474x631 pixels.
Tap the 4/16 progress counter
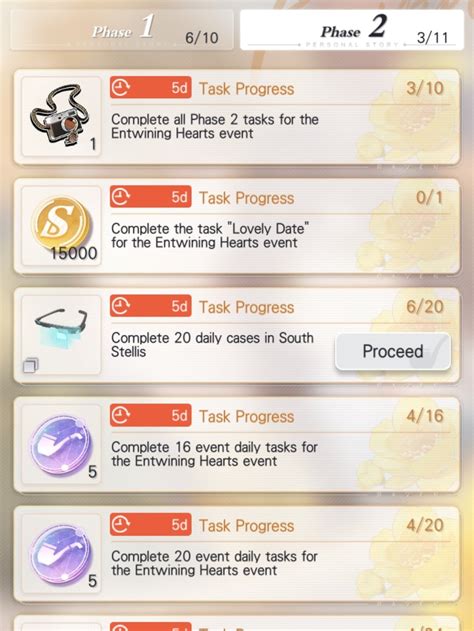click(425, 416)
